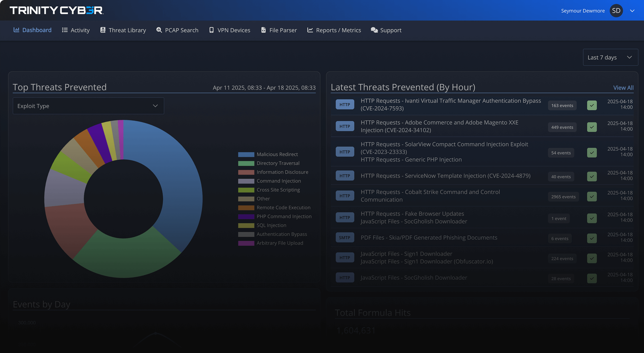Screen dimensions: 644x353
Task: Open the PCAP Search magnifier icon
Action: coord(159,30)
